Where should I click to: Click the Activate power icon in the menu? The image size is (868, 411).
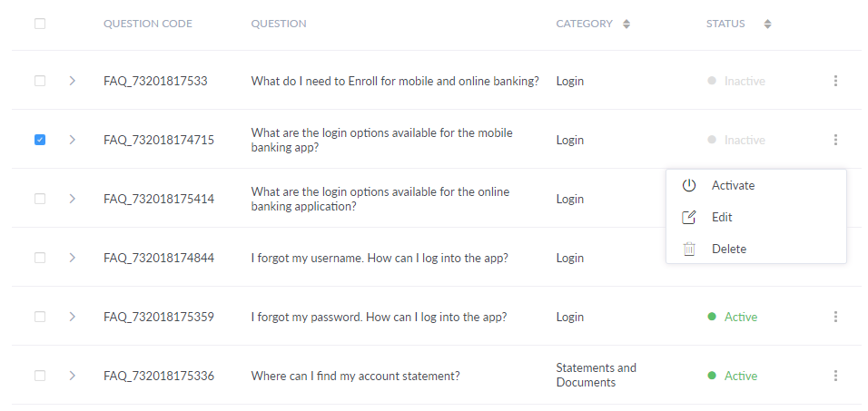[689, 185]
